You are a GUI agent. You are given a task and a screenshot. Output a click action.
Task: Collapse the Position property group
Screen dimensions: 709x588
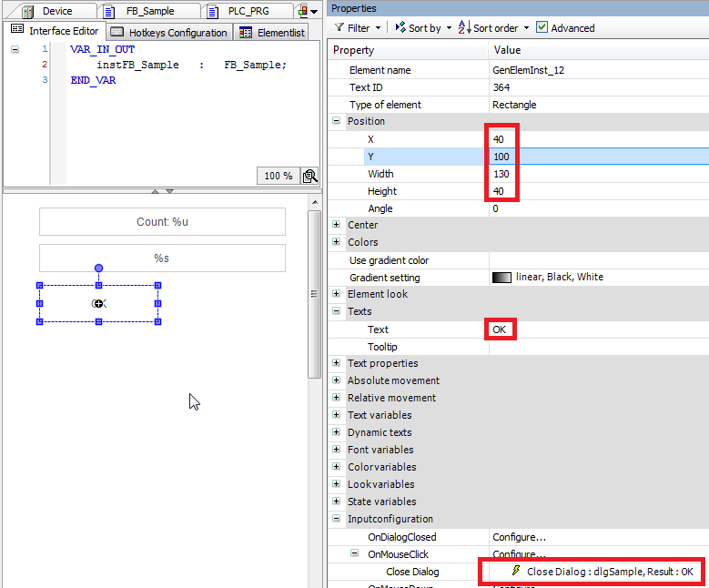point(337,121)
